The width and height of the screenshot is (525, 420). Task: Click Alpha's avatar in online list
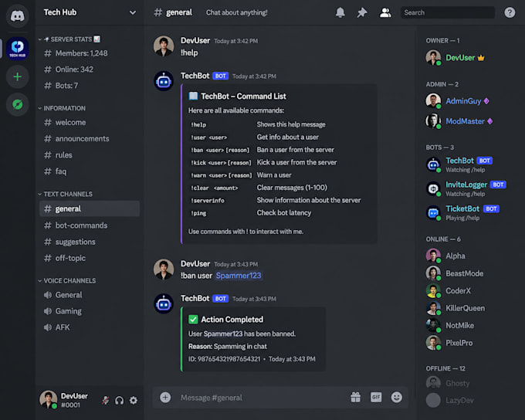(433, 256)
